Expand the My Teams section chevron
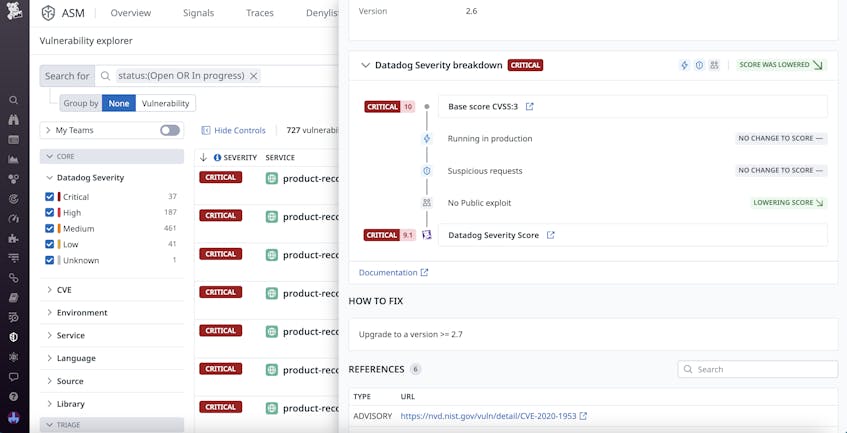The height and width of the screenshot is (433, 847). [x=48, y=130]
